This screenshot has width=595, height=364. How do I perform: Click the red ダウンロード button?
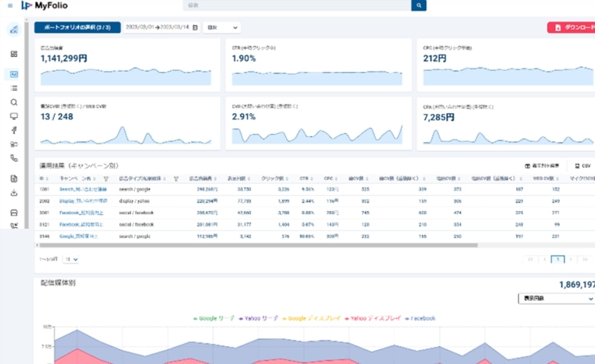pyautogui.click(x=571, y=27)
